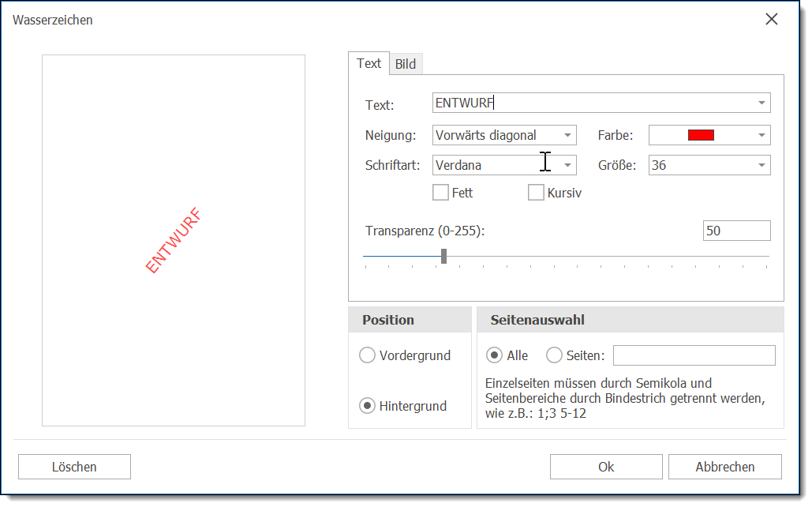812x507 pixels.
Task: Click the Transparenz value field showing 50
Action: [735, 231]
